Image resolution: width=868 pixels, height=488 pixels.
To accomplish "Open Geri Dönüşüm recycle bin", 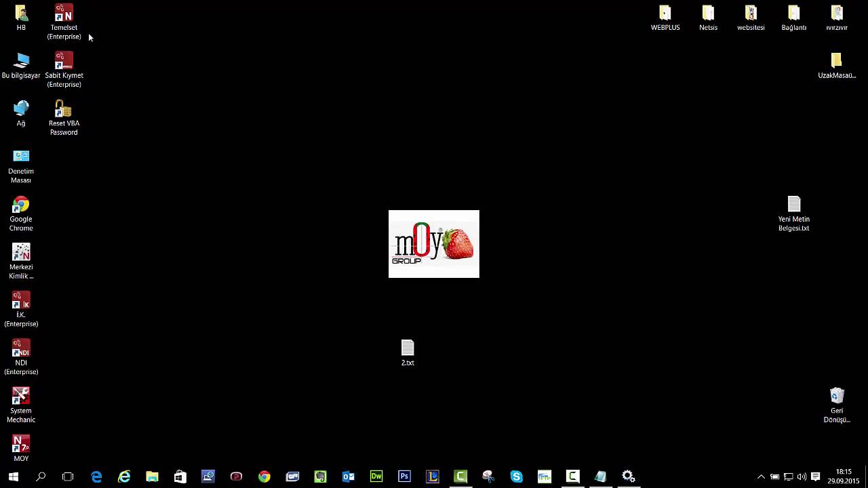I will tap(837, 405).
